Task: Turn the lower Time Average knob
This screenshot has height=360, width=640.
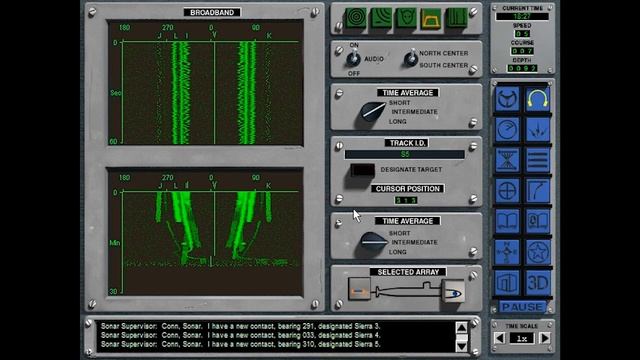Action: (x=373, y=242)
